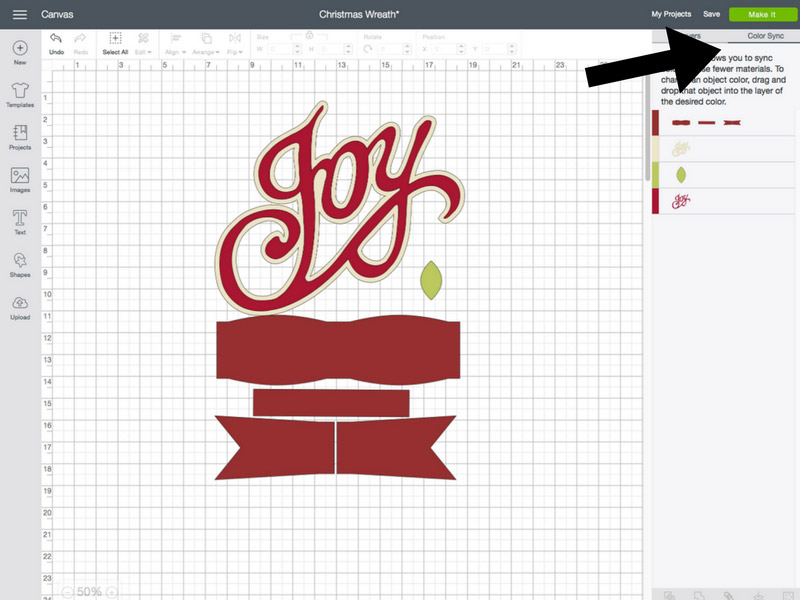Viewport: 800px width, 600px height.
Task: Select the small red rectangle on canvas
Action: (x=331, y=403)
